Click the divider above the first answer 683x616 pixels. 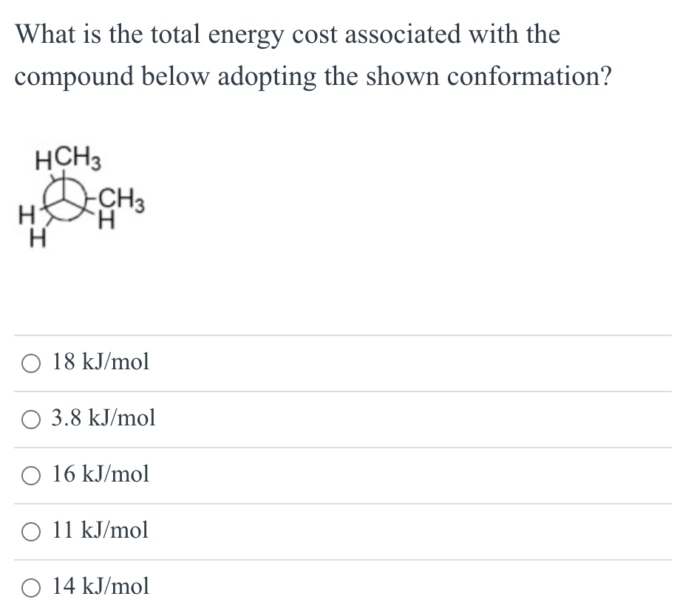point(341,335)
